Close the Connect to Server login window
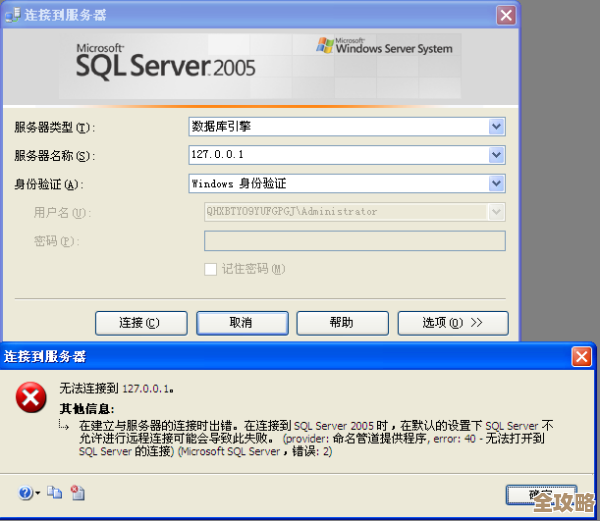Screen dimensions: 600x521 click(506, 16)
